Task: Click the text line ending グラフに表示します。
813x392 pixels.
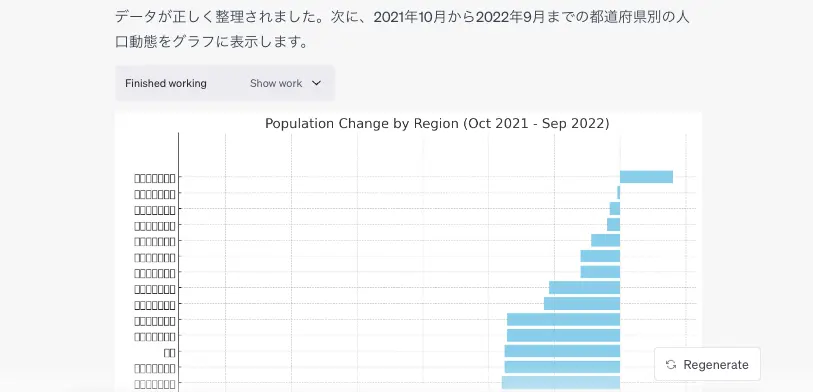Action: pyautogui.click(x=212, y=41)
